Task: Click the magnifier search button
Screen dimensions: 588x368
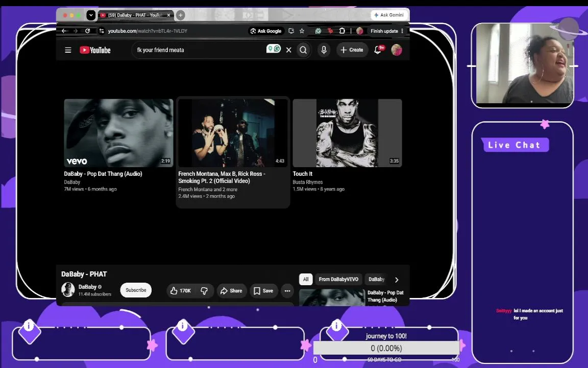Action: (x=303, y=50)
